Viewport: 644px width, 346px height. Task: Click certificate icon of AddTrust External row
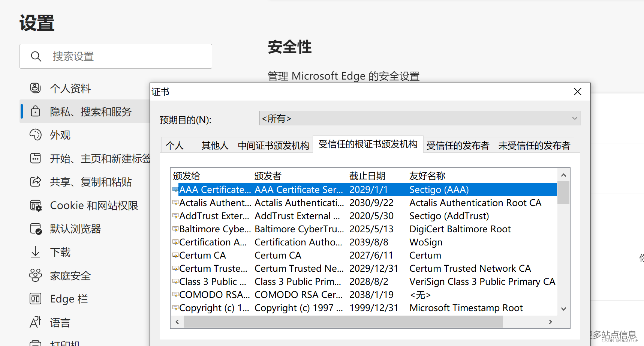[x=175, y=216]
